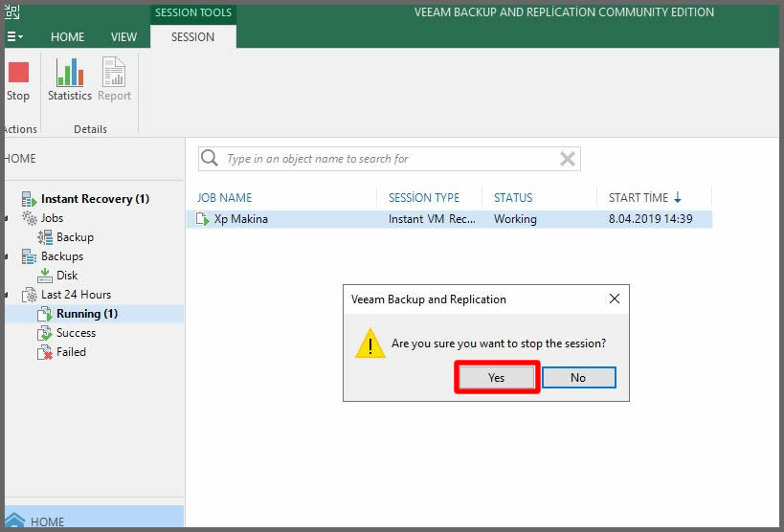Click the Backups node icon
This screenshot has height=532, width=784.
tap(29, 256)
